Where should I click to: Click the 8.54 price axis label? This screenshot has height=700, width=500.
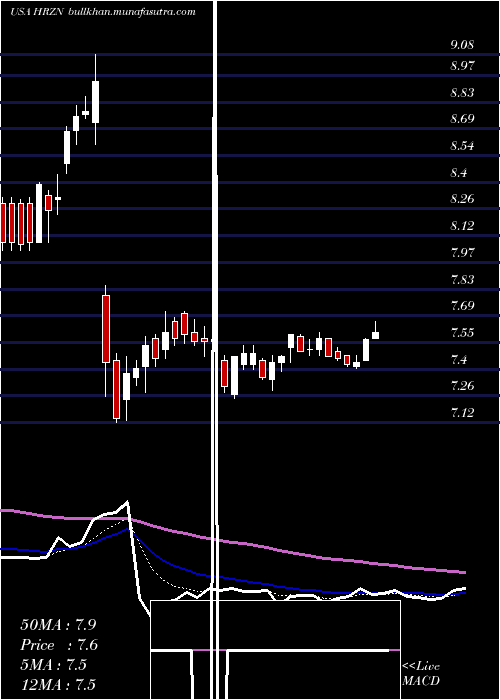pyautogui.click(x=462, y=146)
